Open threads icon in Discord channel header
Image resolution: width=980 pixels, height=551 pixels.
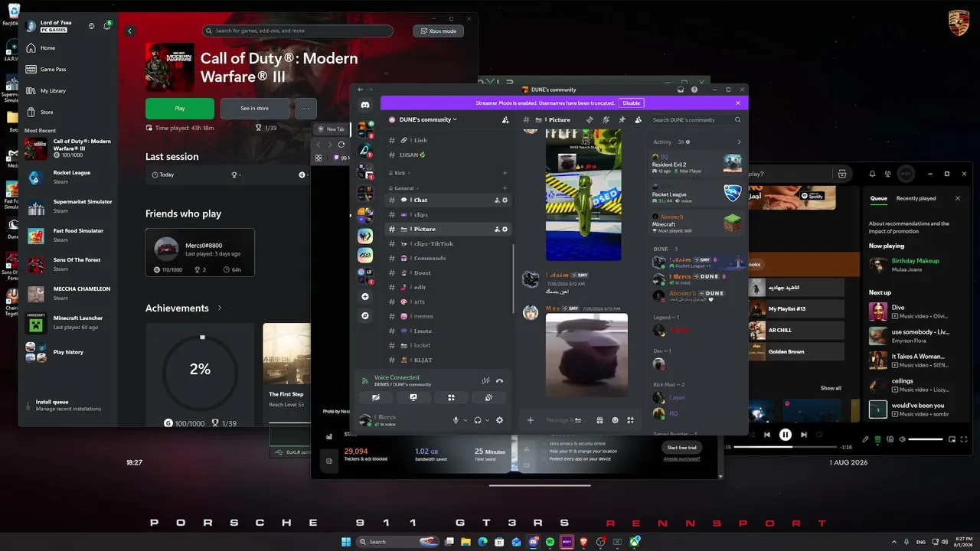[x=590, y=120]
